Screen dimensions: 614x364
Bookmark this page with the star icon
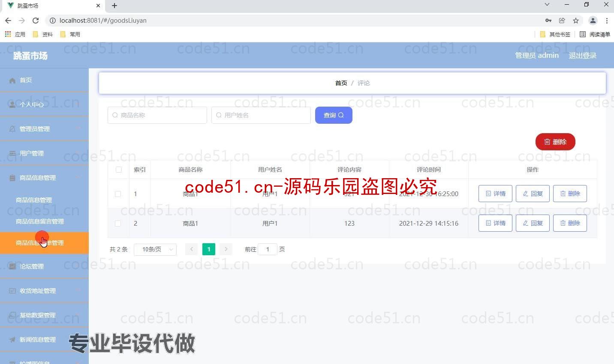[x=576, y=21]
